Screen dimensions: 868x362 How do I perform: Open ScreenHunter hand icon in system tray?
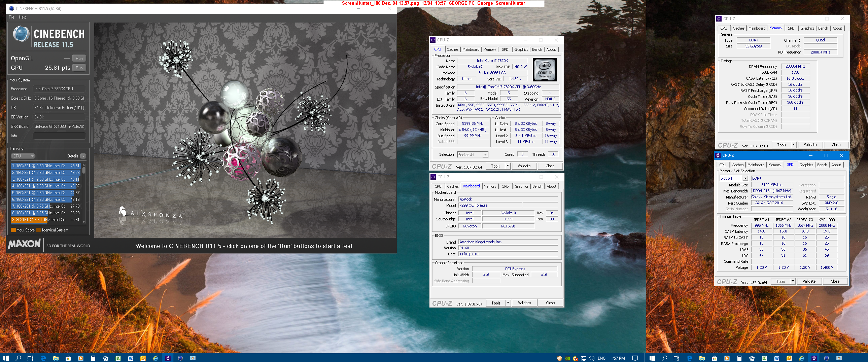pyautogui.click(x=559, y=358)
